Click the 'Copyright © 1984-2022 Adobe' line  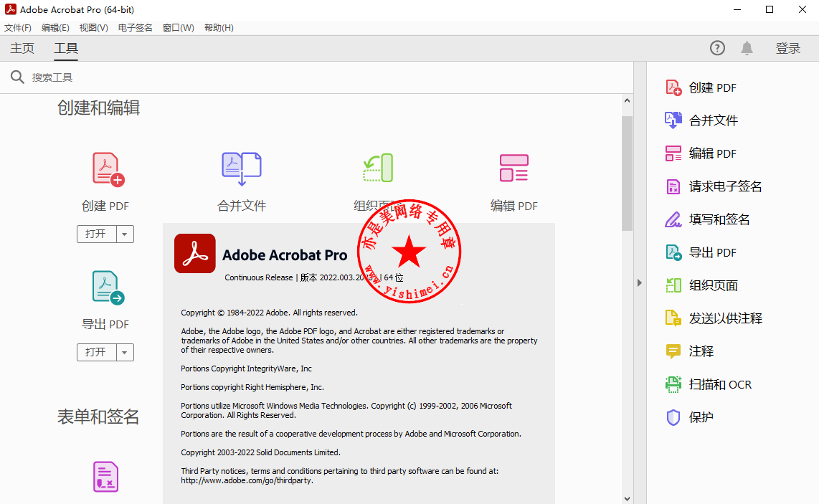click(269, 313)
